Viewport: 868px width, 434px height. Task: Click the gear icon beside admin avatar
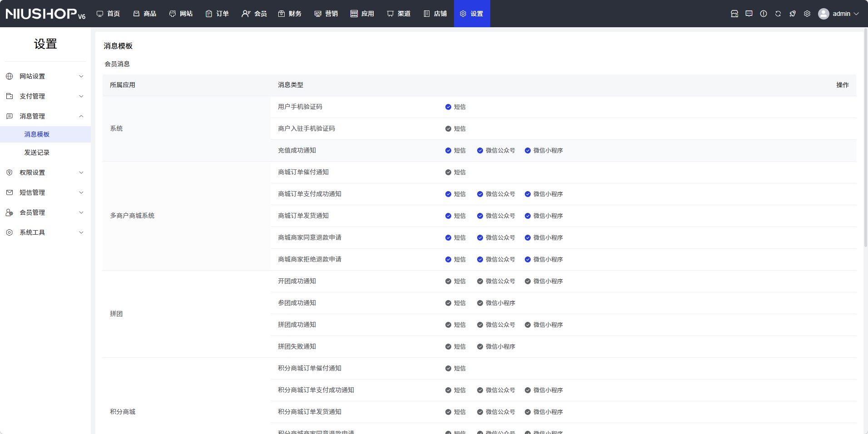click(807, 14)
